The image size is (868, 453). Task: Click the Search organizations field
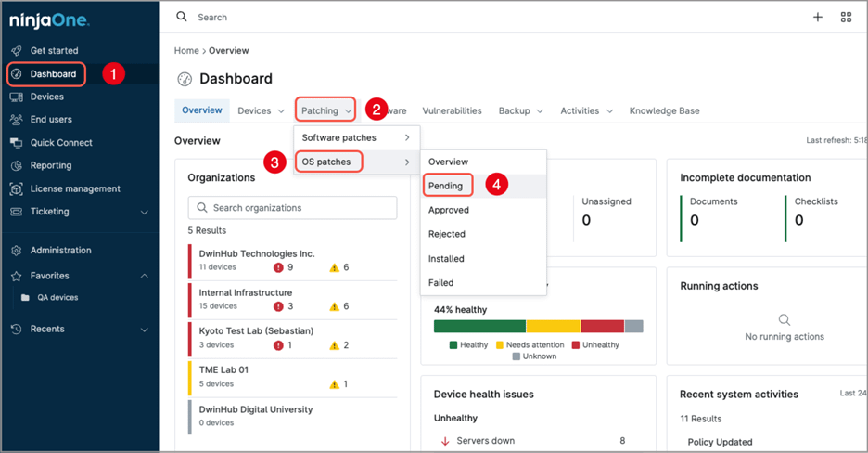(x=292, y=208)
